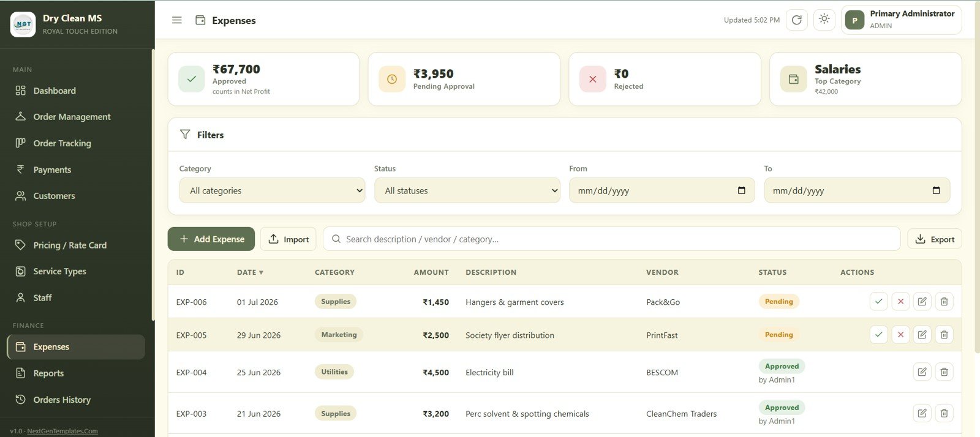The width and height of the screenshot is (980, 437).
Task: Click the rejected X card icon
Action: point(593,80)
